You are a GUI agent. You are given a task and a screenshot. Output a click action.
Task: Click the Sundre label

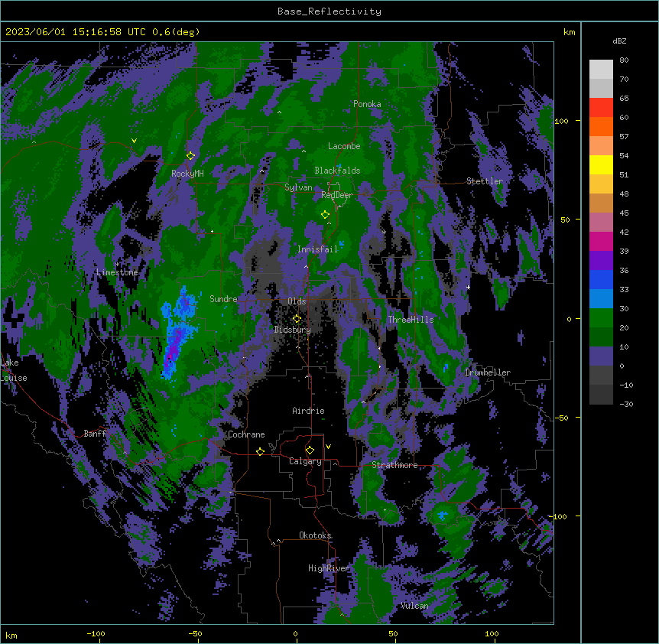click(x=223, y=299)
